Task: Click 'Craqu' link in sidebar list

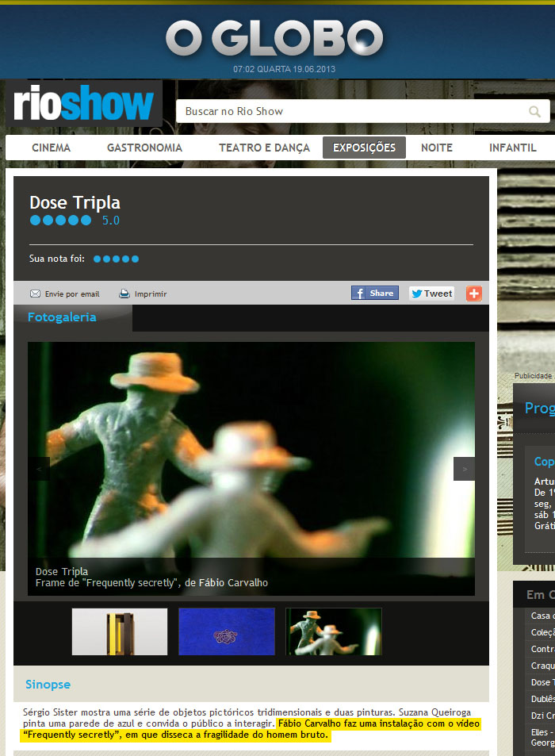Action: pos(542,666)
